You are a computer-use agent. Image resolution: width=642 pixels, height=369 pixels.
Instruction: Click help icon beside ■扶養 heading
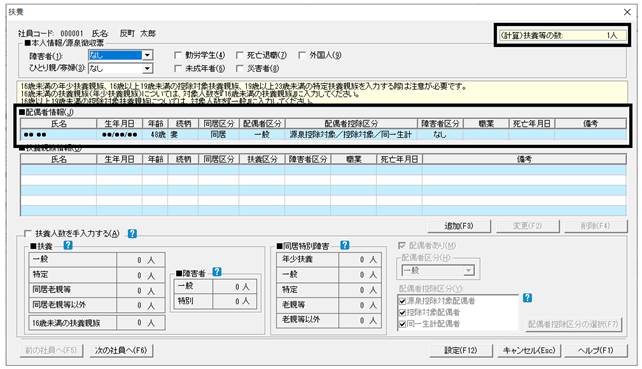point(68,245)
